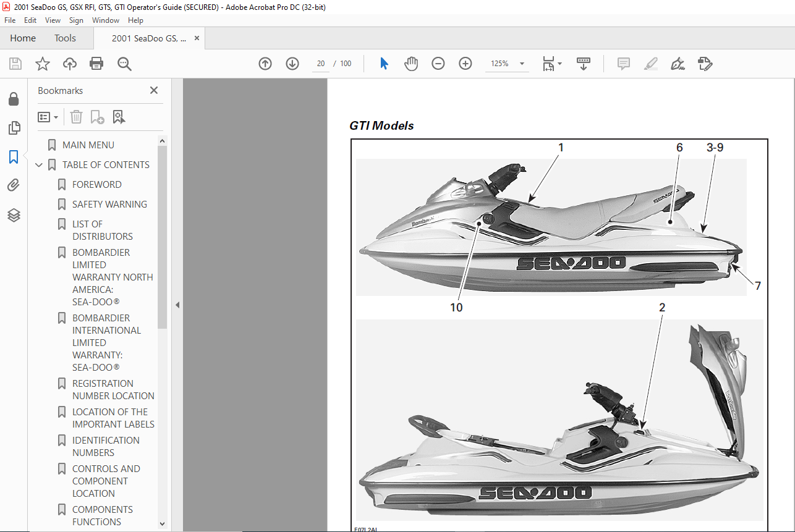795x532 pixels.
Task: Open COMPONENTS FUNCTIONS bookmark
Action: pyautogui.click(x=103, y=516)
